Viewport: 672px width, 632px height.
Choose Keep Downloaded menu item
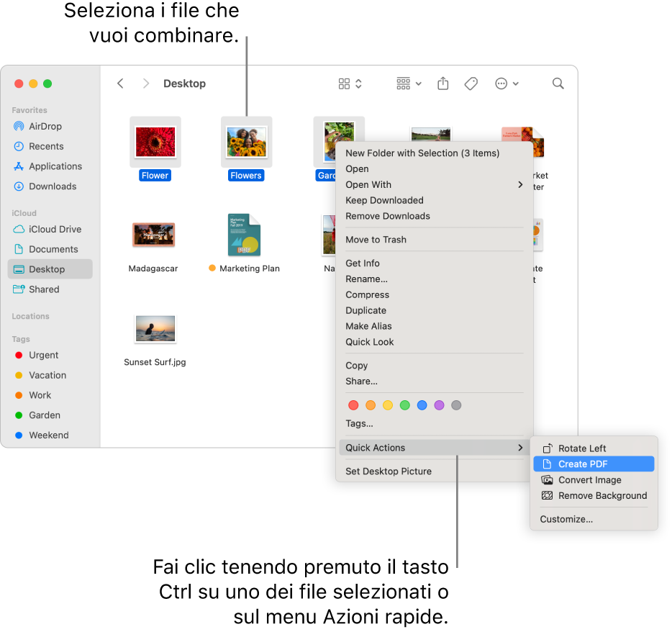(434, 200)
